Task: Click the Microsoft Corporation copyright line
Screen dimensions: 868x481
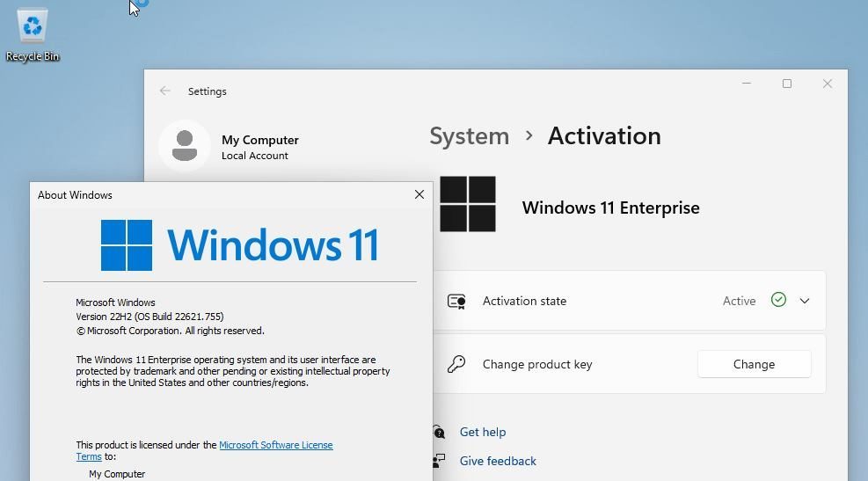Action: click(170, 331)
